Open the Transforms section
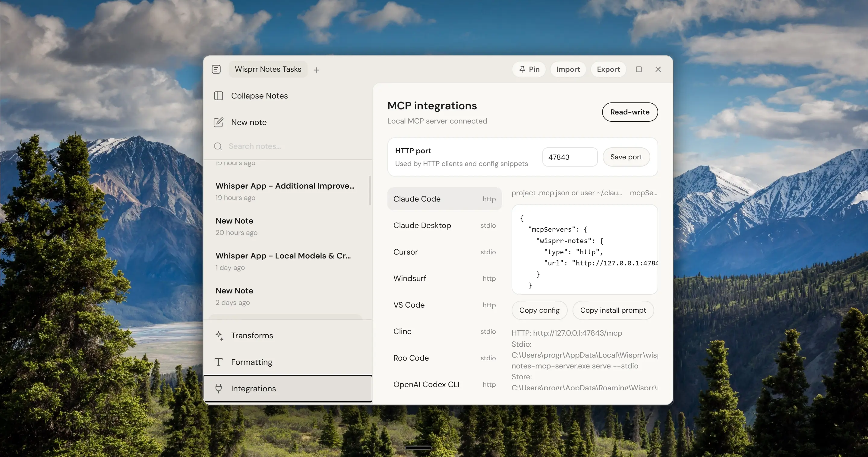The height and width of the screenshot is (457, 868). (x=288, y=335)
